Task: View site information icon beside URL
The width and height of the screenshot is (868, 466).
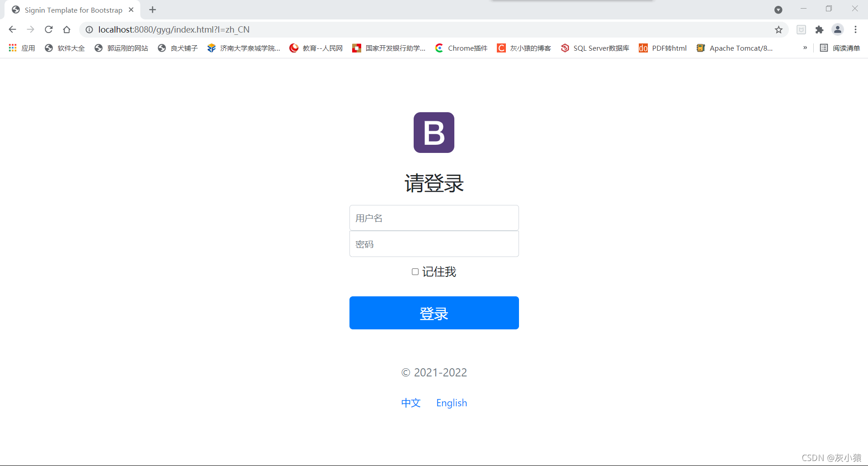Action: (90, 29)
